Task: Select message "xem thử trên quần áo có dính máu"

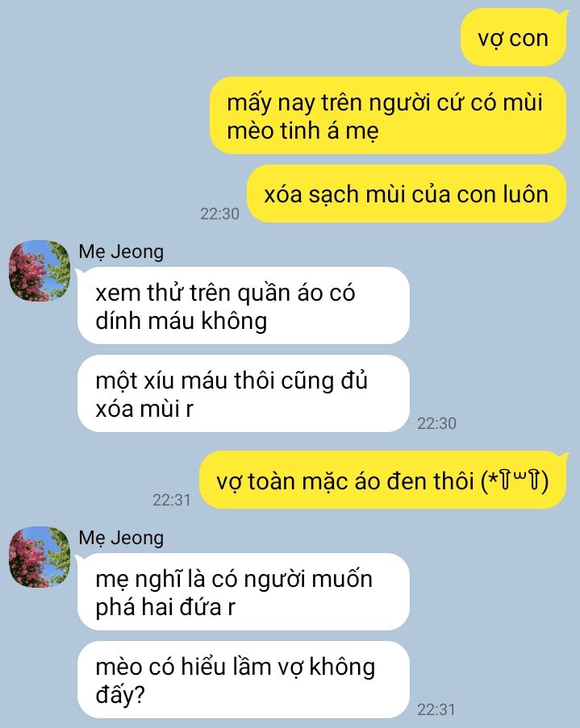Action: [243, 306]
